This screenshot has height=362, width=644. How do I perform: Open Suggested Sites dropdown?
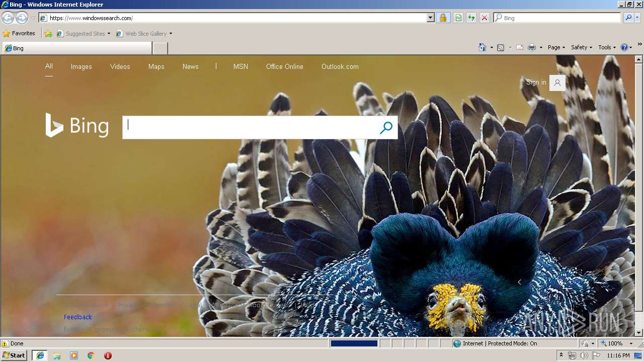(84, 34)
